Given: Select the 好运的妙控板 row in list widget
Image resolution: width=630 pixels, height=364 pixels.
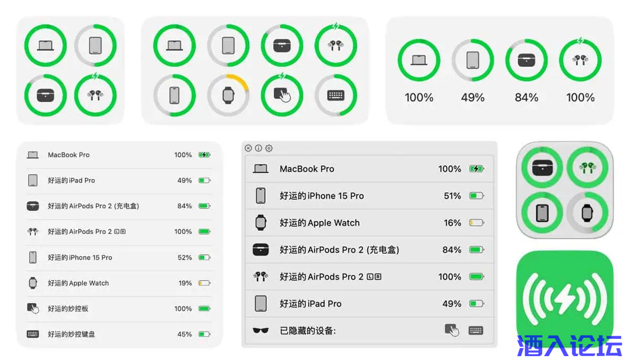Looking at the screenshot, I should [119, 308].
